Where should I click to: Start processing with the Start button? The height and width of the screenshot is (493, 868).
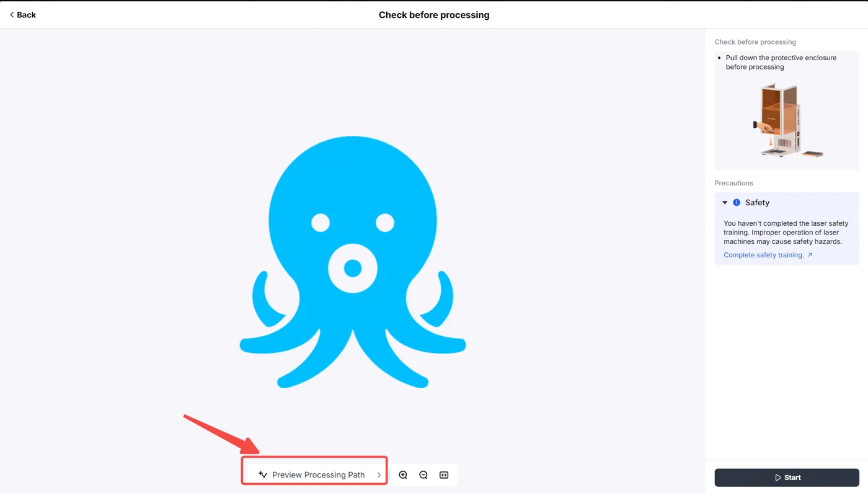coord(787,477)
